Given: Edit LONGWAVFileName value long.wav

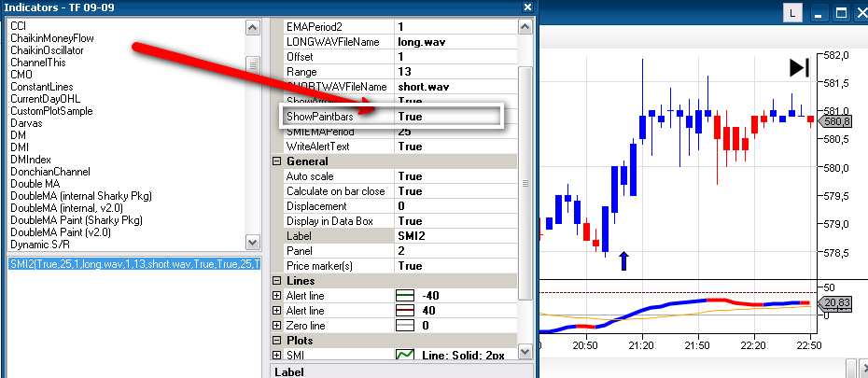Looking at the screenshot, I should tap(455, 41).
